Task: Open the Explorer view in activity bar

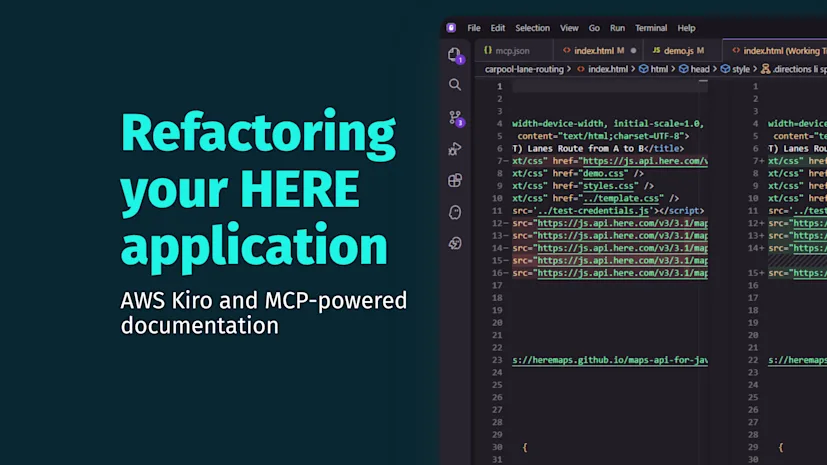Action: 454,54
